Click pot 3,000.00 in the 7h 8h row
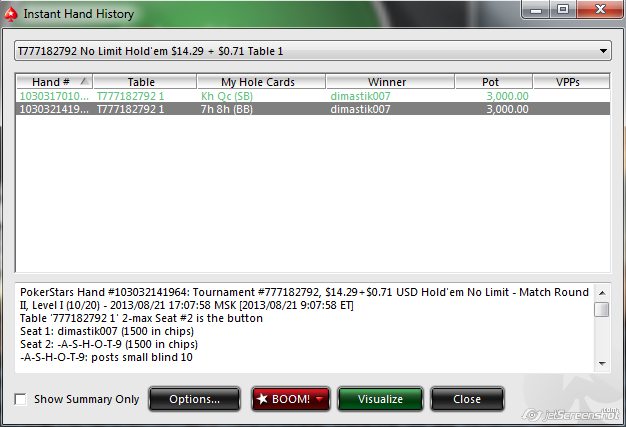Screen dimensions: 626x427 (507, 109)
